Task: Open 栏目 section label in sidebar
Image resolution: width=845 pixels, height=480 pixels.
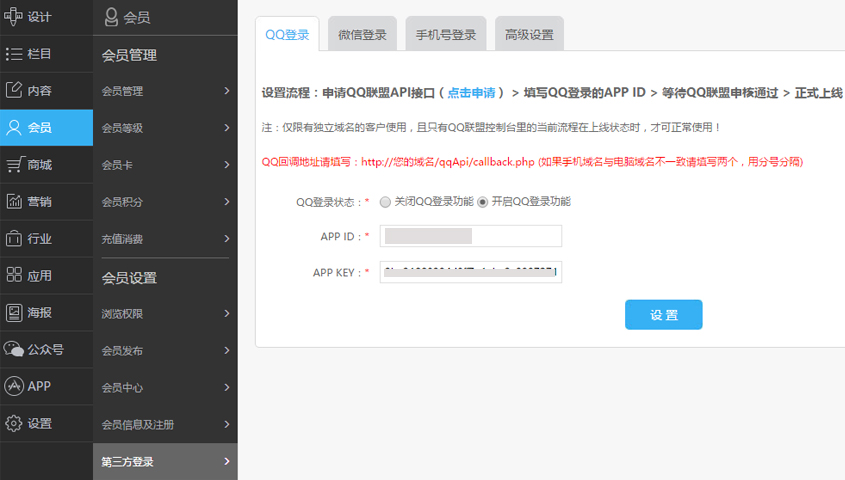Action: coord(39,54)
